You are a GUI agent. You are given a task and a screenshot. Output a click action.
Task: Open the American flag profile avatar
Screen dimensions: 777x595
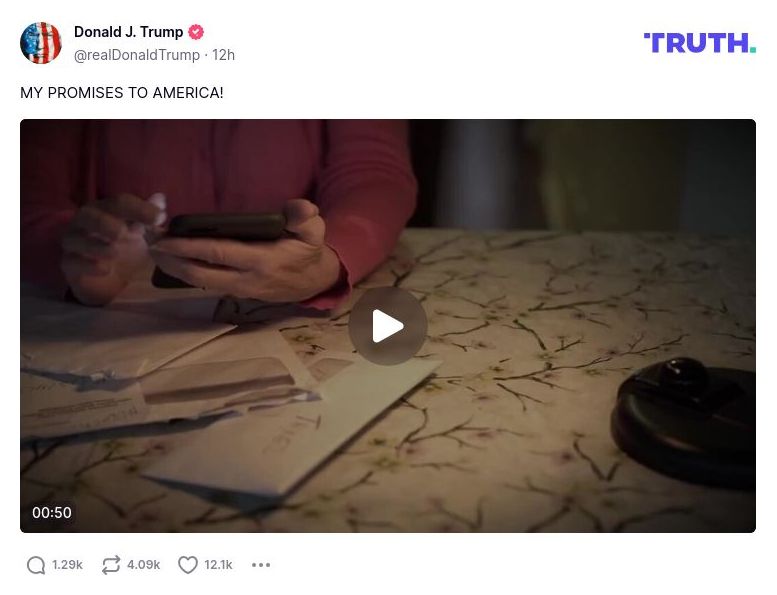tap(41, 43)
